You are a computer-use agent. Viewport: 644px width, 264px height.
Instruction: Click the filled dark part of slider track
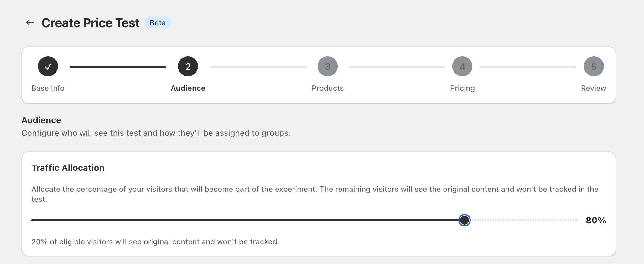[244, 220]
